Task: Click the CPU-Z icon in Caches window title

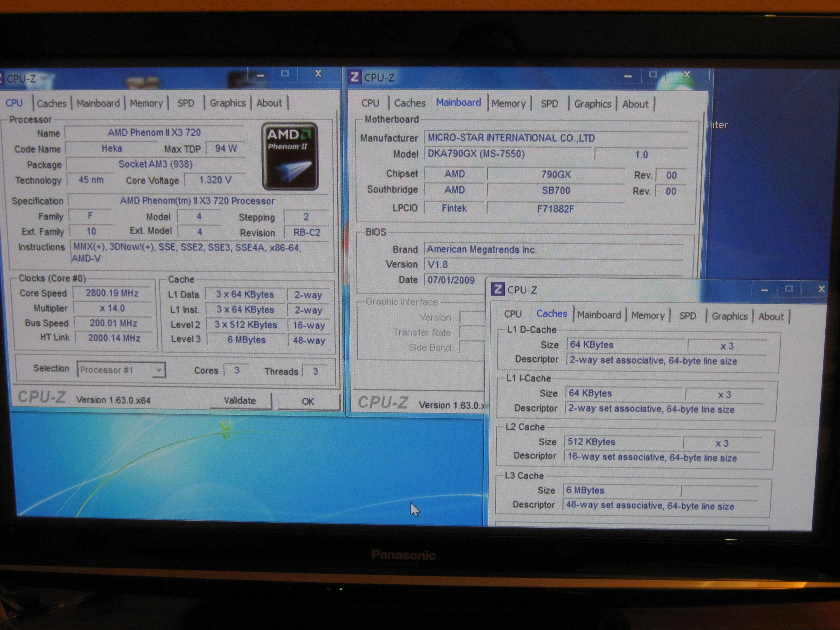Action: [498, 289]
